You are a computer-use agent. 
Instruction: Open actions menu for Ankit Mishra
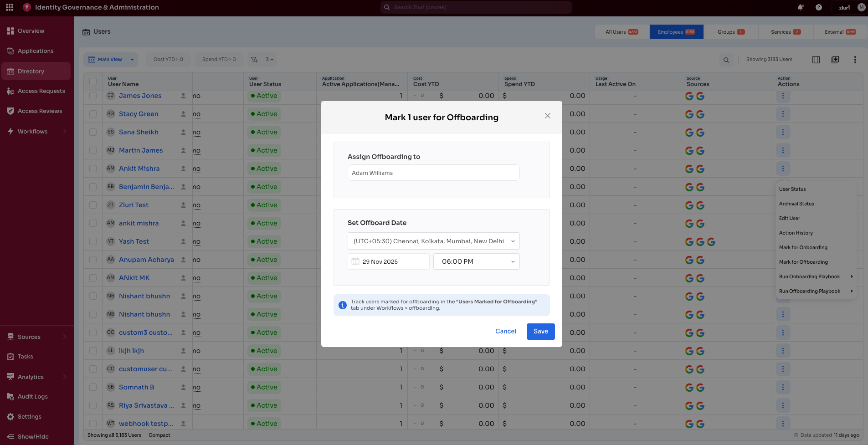click(783, 169)
